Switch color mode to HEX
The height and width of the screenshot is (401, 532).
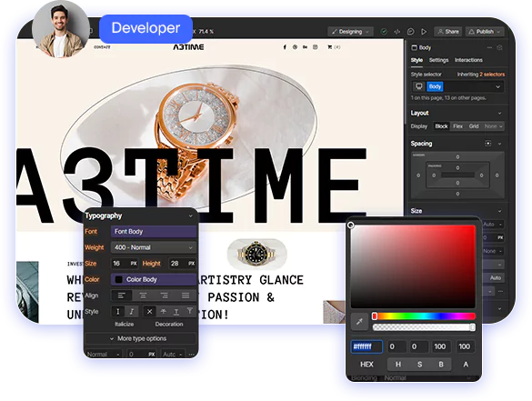point(366,365)
